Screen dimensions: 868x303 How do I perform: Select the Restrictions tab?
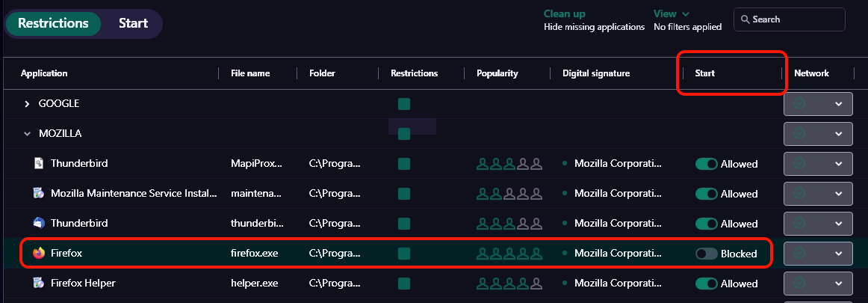pyautogui.click(x=53, y=23)
